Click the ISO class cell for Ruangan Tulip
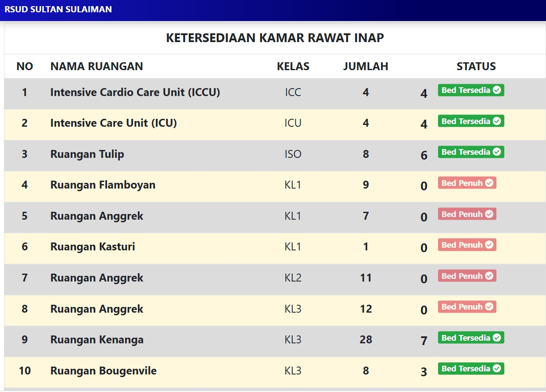The height and width of the screenshot is (392, 546). tap(293, 154)
